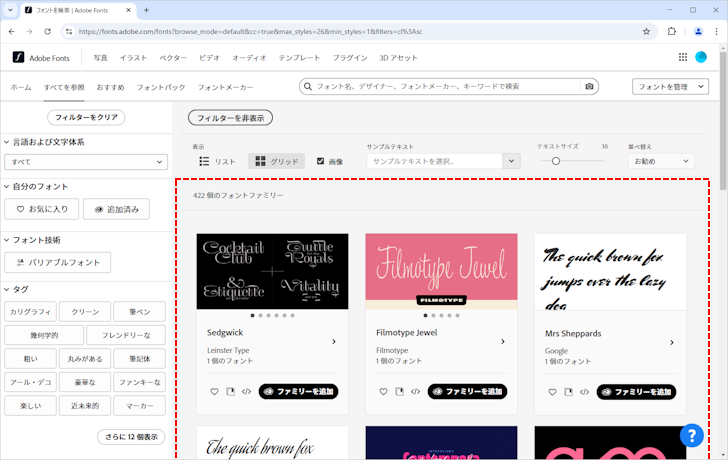
Task: Open the 並べ替え お勧め sort dropdown
Action: [660, 161]
